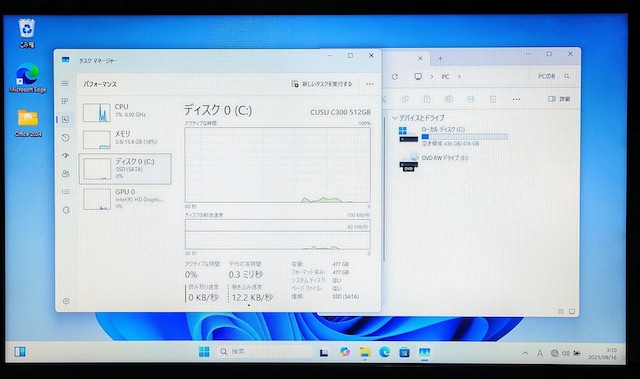This screenshot has height=379, width=640.
Task: Open Microsoft Store from the taskbar
Action: (404, 352)
